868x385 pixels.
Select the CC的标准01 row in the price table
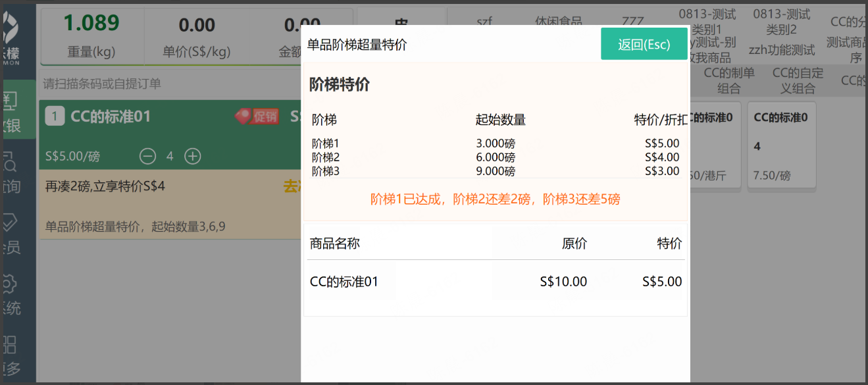pyautogui.click(x=496, y=282)
